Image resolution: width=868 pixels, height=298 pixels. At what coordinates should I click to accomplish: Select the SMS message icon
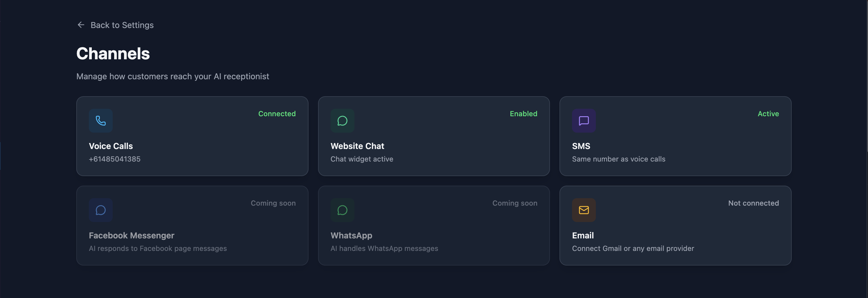click(x=583, y=121)
